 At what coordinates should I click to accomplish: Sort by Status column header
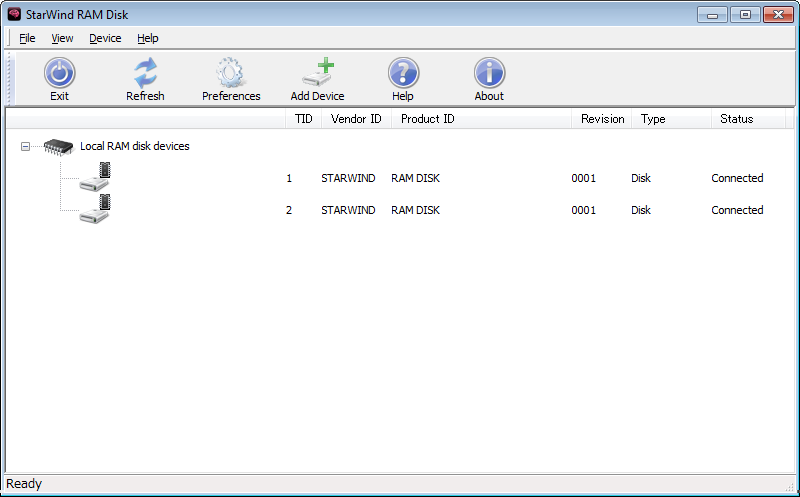[x=748, y=119]
